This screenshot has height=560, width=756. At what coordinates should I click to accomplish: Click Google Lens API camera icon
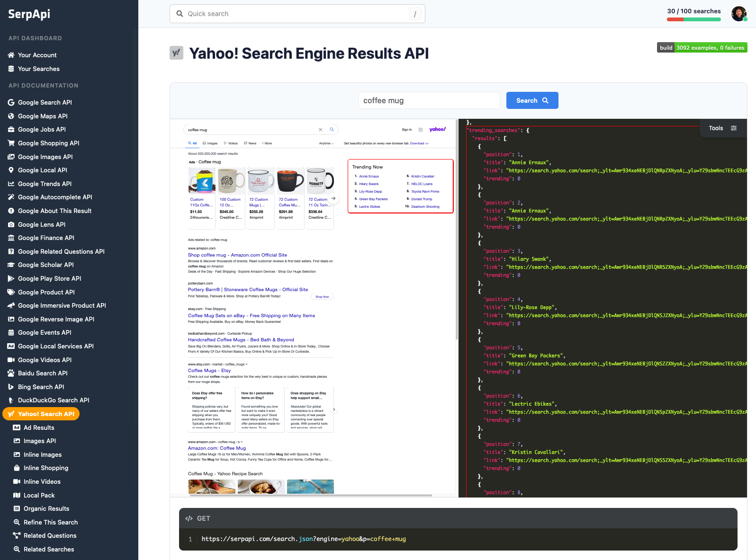point(11,224)
